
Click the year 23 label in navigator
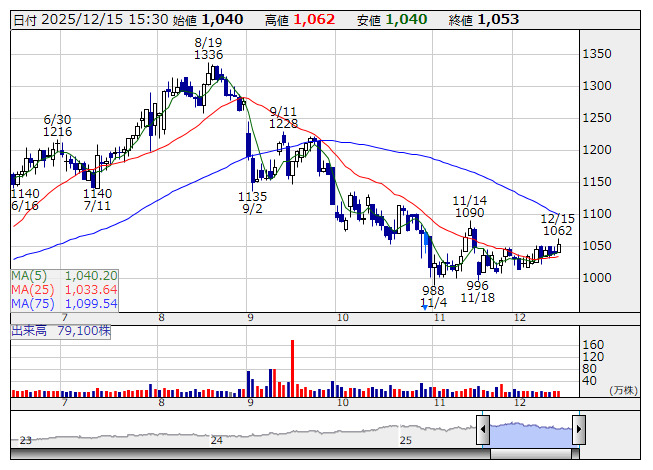point(25,440)
